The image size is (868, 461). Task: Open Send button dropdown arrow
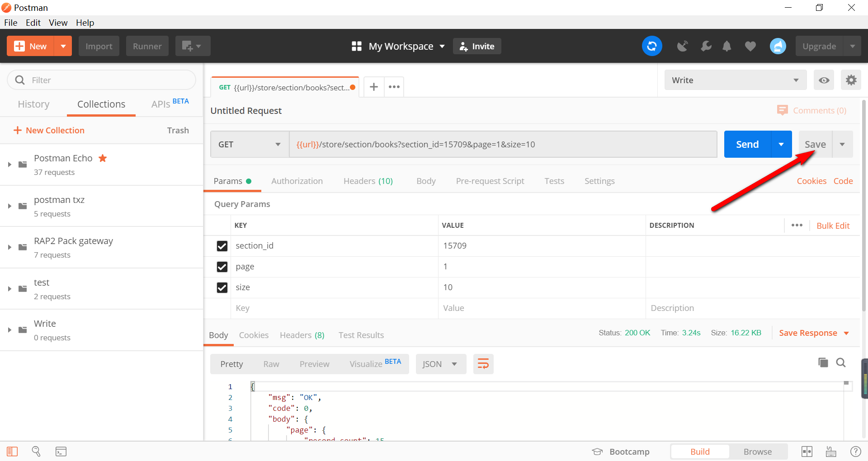tap(781, 144)
